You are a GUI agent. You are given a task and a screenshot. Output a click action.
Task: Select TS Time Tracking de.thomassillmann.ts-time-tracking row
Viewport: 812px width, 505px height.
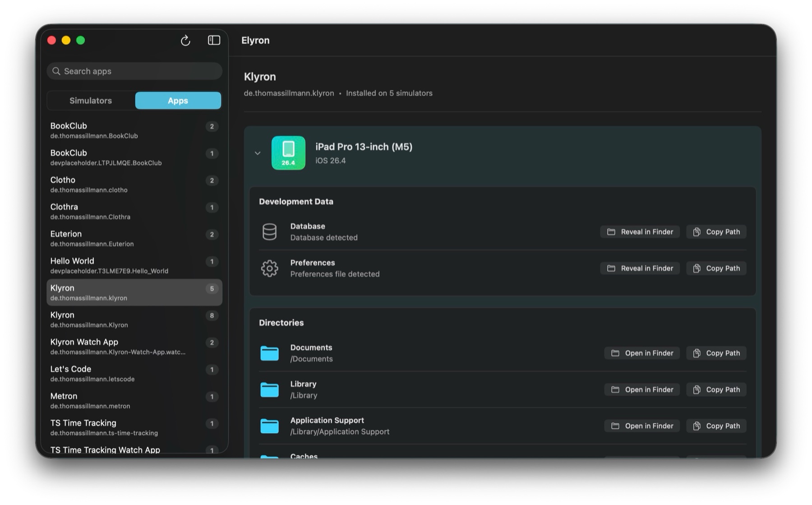click(134, 428)
